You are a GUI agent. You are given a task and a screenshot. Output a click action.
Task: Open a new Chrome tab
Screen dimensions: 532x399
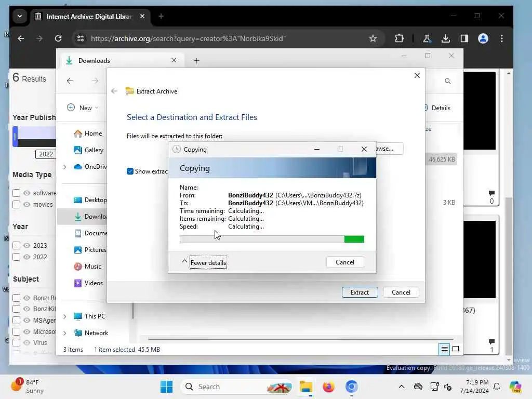[x=161, y=16]
